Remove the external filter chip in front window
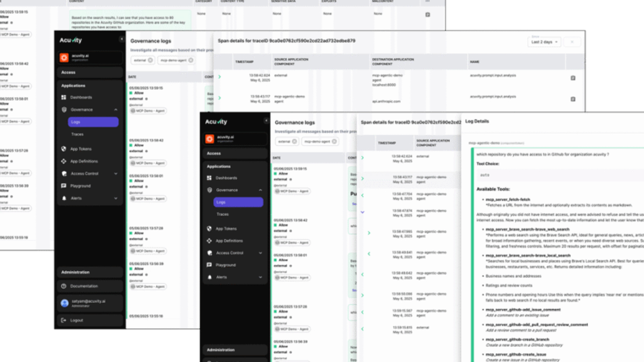The height and width of the screenshot is (362, 644). [294, 142]
